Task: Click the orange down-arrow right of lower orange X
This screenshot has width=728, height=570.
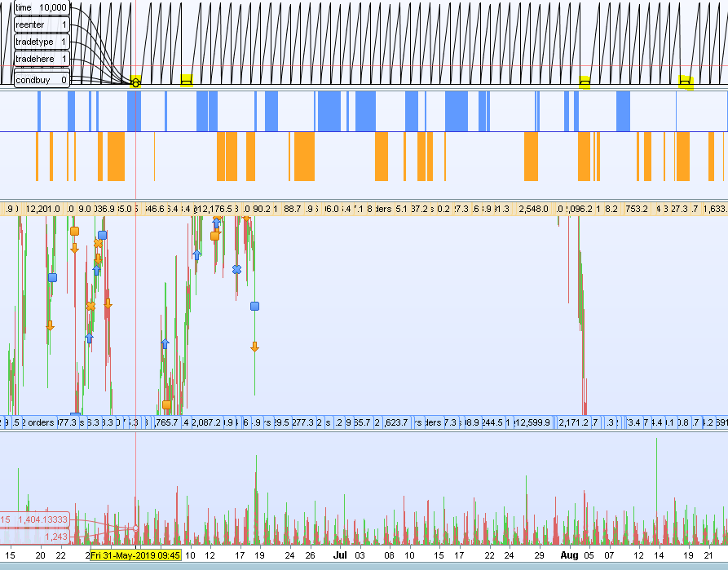Action: click(108, 304)
